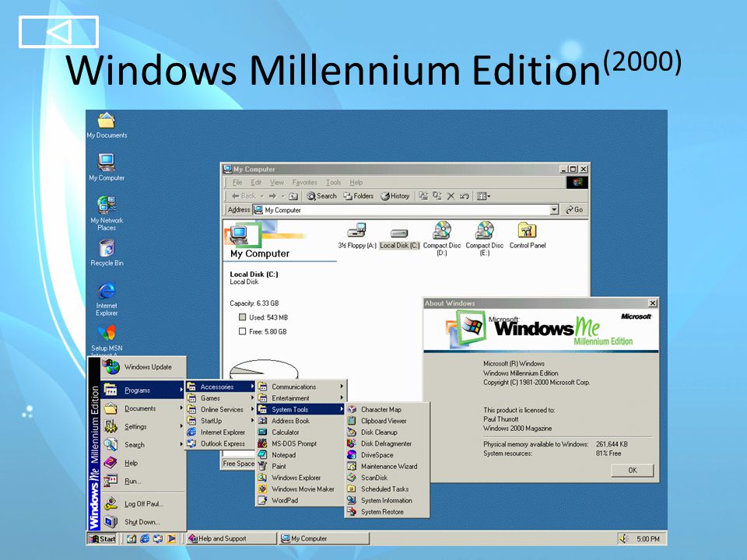The height and width of the screenshot is (560, 747).
Task: Open My Network Places desktop icon
Action: (107, 213)
